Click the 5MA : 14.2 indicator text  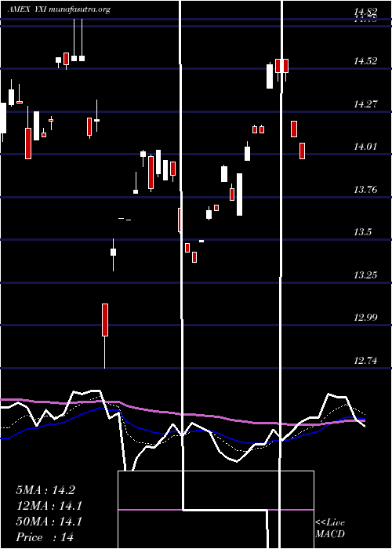tap(45, 490)
